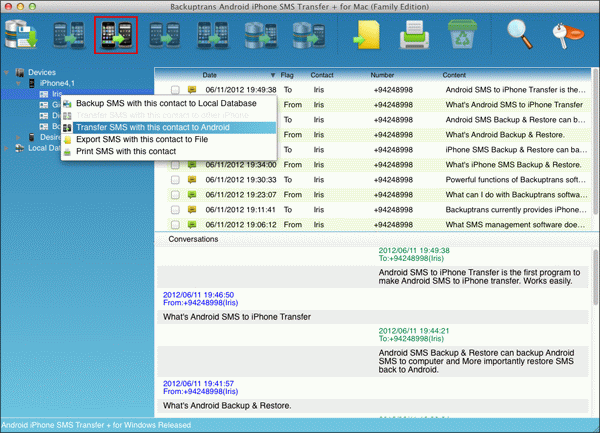Collapse the Devices tree node
Screen dimensions: 600x433
coord(7,72)
